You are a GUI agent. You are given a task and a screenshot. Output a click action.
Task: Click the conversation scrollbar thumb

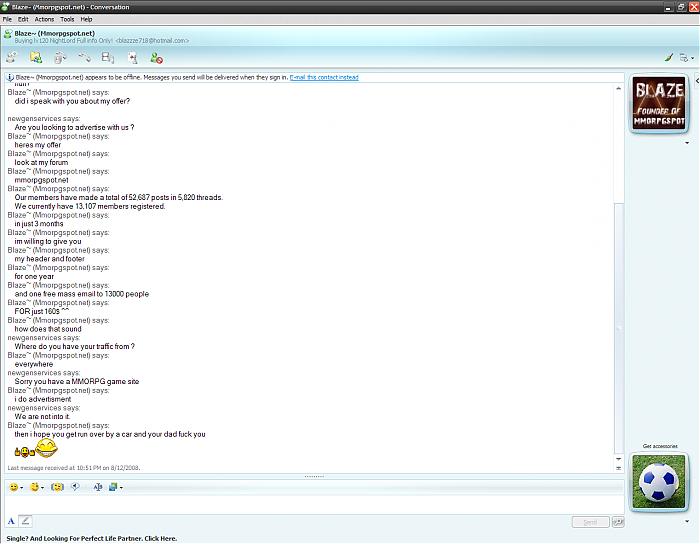pyautogui.click(x=618, y=328)
